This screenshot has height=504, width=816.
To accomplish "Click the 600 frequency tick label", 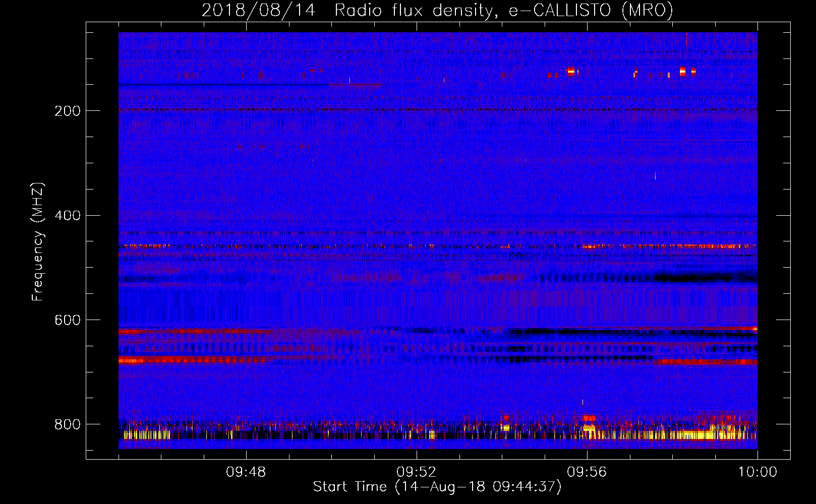I will (x=68, y=321).
